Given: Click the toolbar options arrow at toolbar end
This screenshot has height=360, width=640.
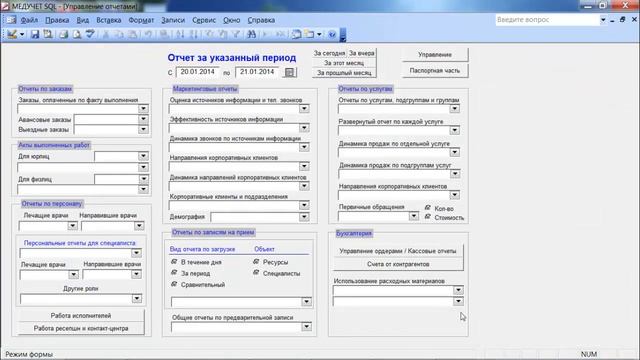Looking at the screenshot, I should click(343, 36).
